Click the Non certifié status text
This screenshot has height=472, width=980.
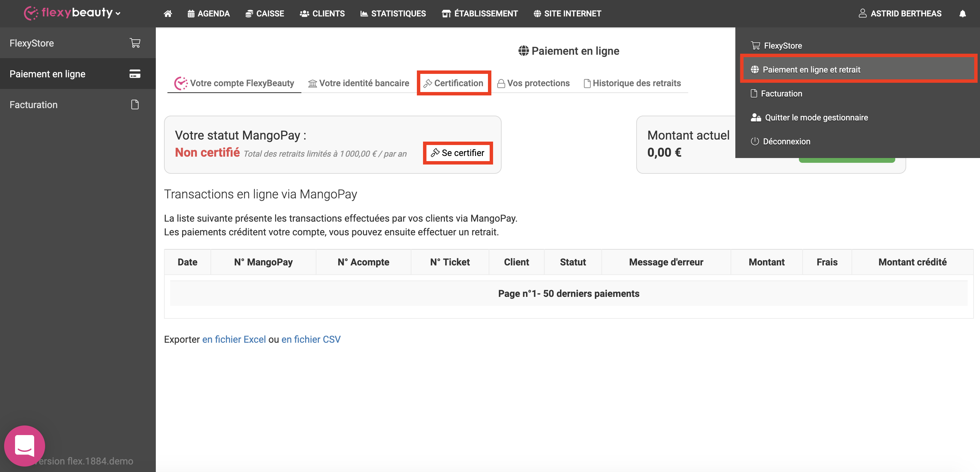(x=207, y=153)
